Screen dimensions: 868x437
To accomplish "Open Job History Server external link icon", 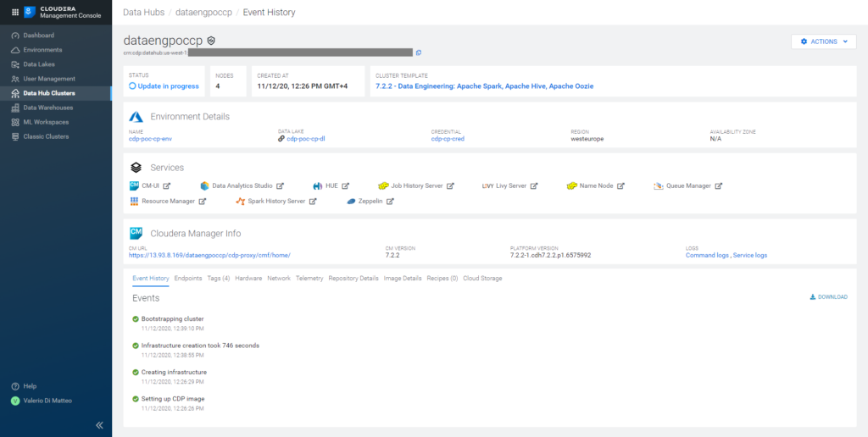I will [x=450, y=185].
